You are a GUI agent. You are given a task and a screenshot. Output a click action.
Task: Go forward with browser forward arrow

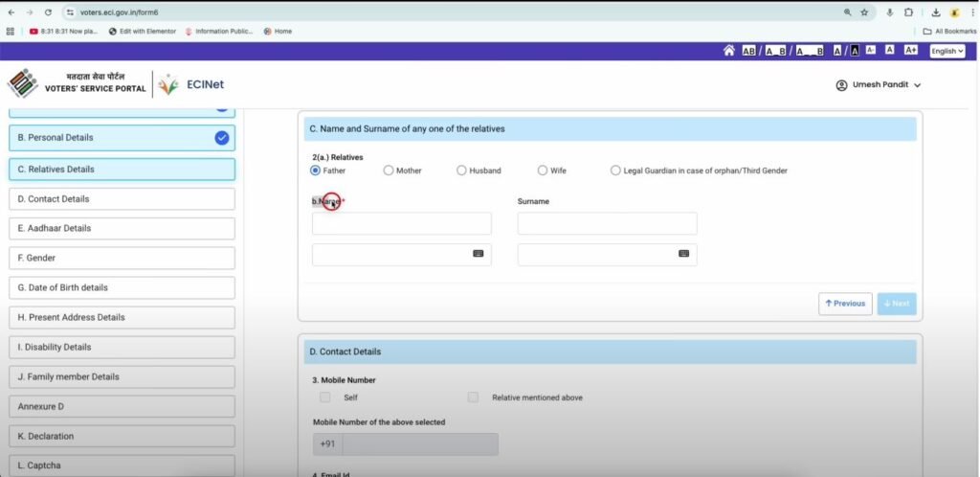coord(30,12)
